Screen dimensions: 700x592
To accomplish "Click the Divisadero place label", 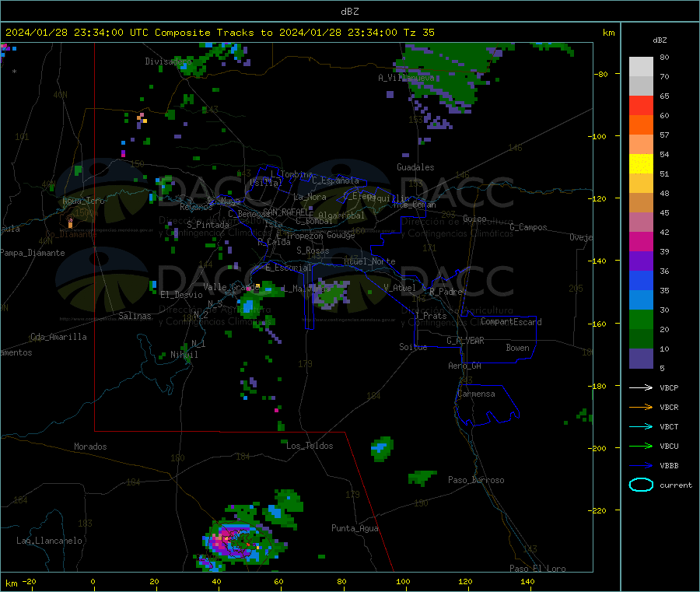I will 168,61.
